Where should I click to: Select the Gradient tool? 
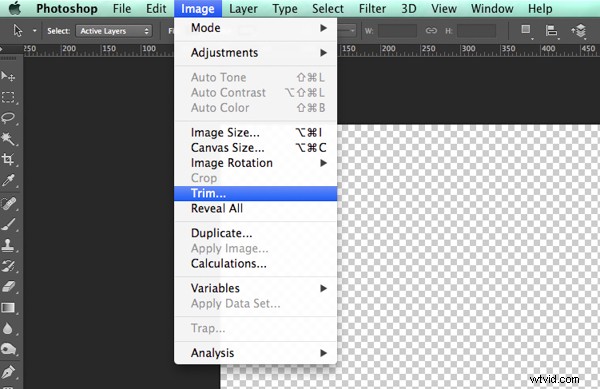click(8, 308)
